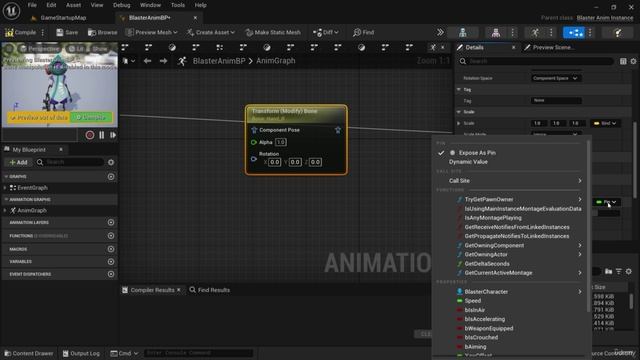This screenshot has width=640, height=360.
Task: Click the Preview out of date warning
Action: click(39, 118)
